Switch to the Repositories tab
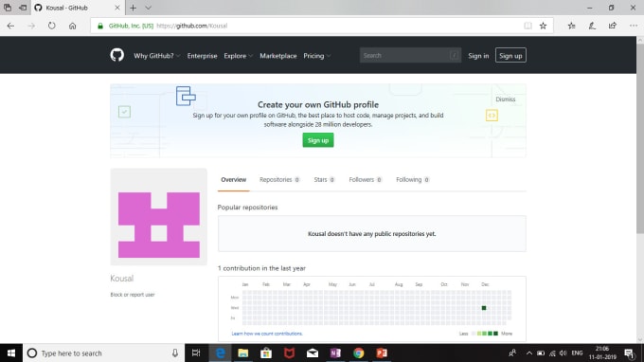 pos(279,179)
